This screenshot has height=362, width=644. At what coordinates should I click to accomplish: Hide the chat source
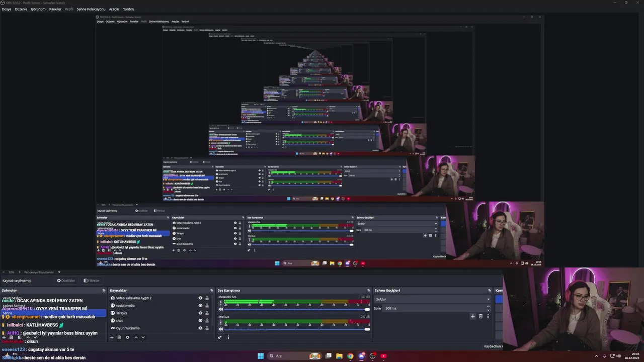tap(200, 321)
